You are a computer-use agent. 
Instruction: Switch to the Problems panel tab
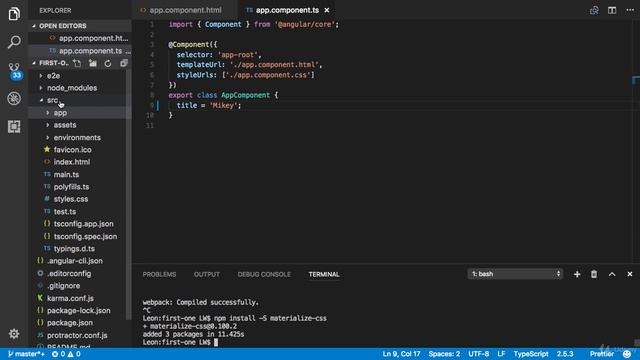[159, 274]
